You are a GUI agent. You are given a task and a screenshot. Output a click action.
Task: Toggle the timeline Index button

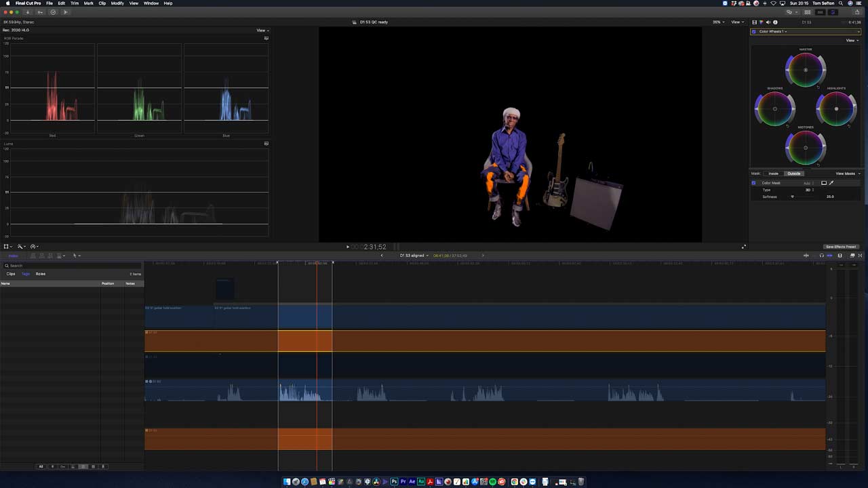click(13, 256)
